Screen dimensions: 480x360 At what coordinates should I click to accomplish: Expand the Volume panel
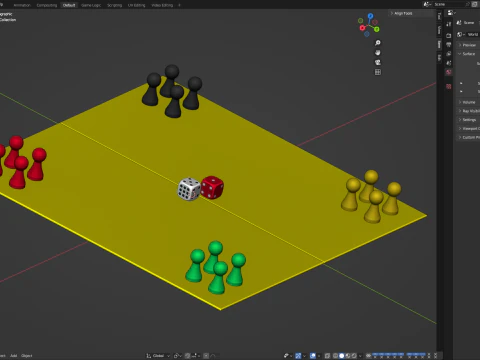(x=468, y=102)
